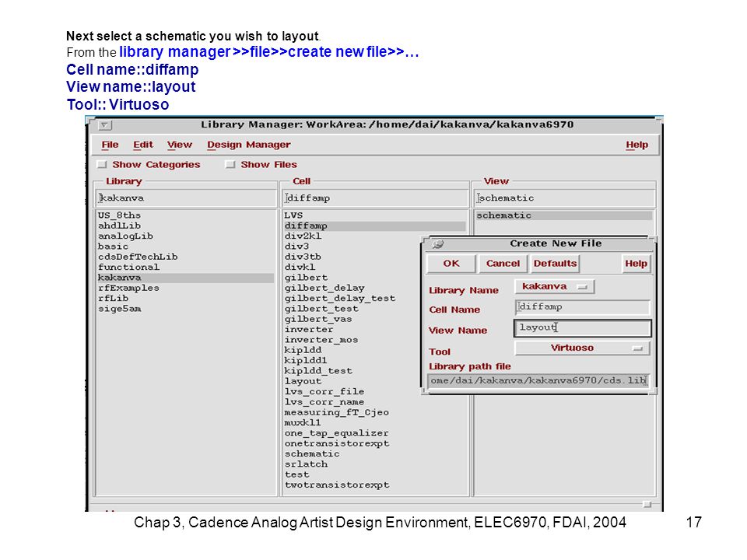Open the Edit menu
The height and width of the screenshot is (560, 747).
(x=143, y=145)
